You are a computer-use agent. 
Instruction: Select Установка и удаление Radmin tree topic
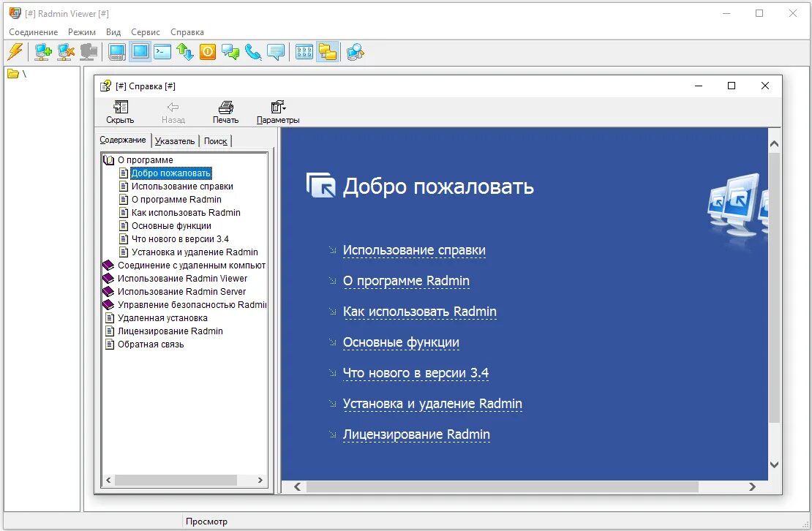tap(195, 252)
